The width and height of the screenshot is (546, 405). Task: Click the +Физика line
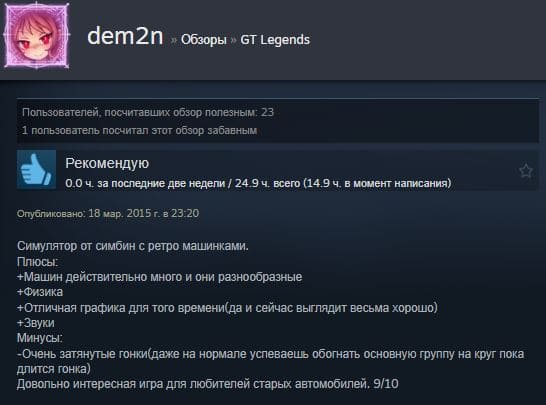point(40,292)
